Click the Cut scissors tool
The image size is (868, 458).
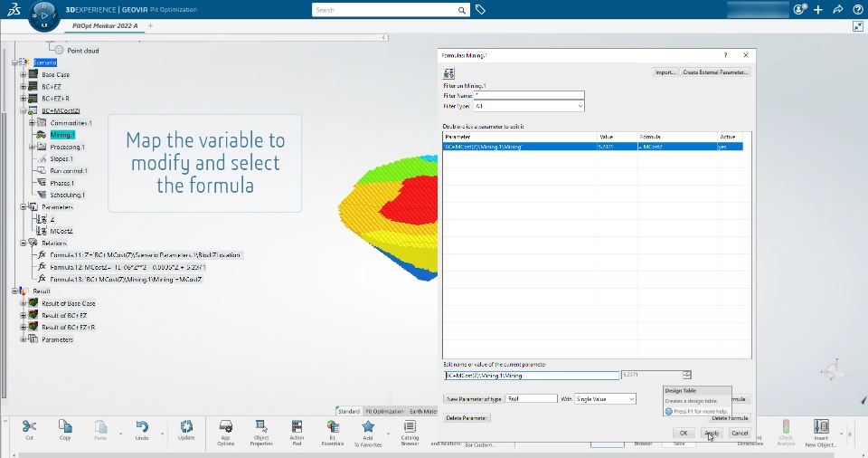pyautogui.click(x=29, y=430)
